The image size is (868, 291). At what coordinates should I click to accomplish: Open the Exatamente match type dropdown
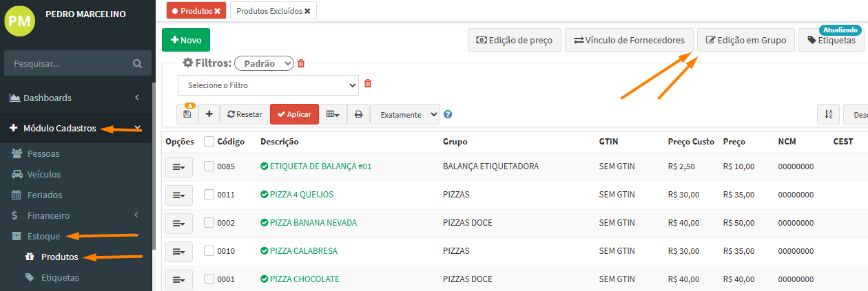(x=404, y=114)
